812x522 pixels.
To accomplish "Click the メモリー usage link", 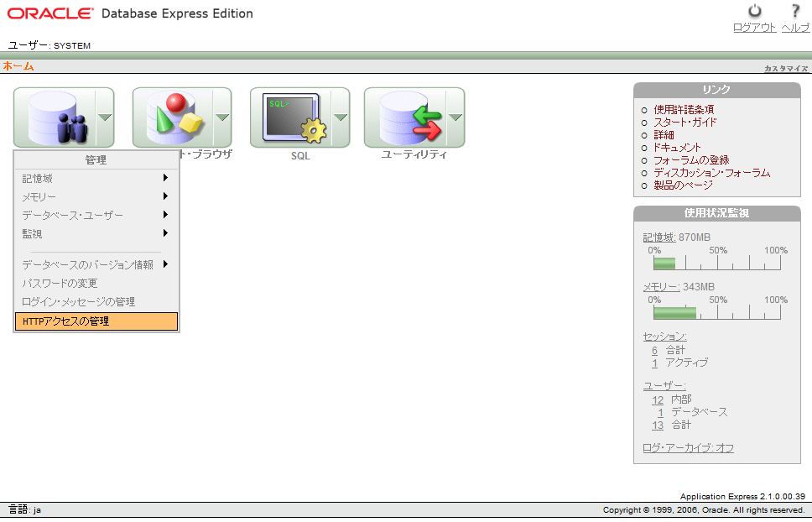I will pos(661,287).
